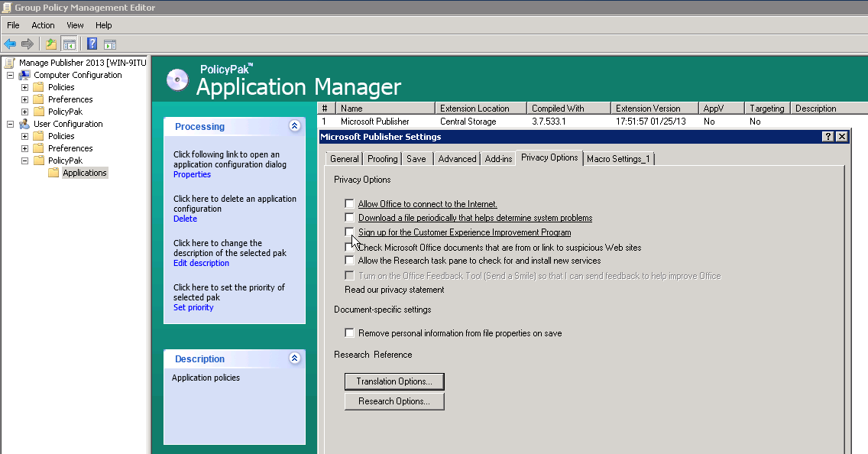This screenshot has width=868, height=454.
Task: Click the Up one level folder icon
Action: [51, 44]
